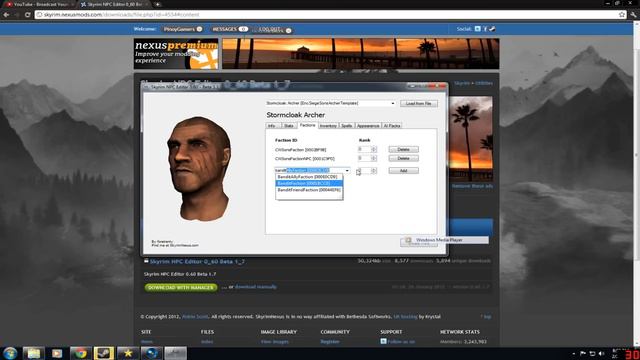Delete the CWSonsFactionNPC entry
This screenshot has height=360, width=640.
403,158
